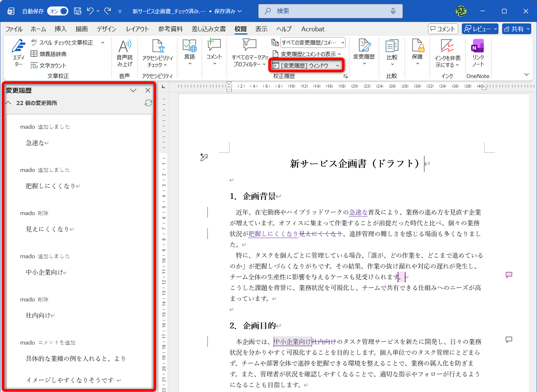
Task: Open リンクノート in OneNote
Action: pyautogui.click(x=477, y=53)
